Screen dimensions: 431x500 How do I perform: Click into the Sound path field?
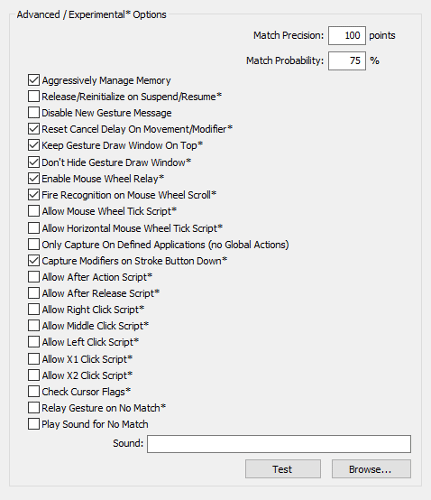coord(279,444)
